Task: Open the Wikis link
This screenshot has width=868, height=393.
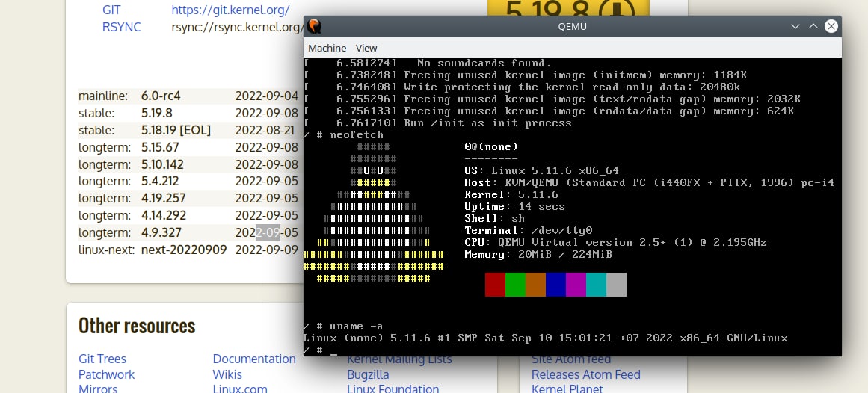Action: [227, 374]
